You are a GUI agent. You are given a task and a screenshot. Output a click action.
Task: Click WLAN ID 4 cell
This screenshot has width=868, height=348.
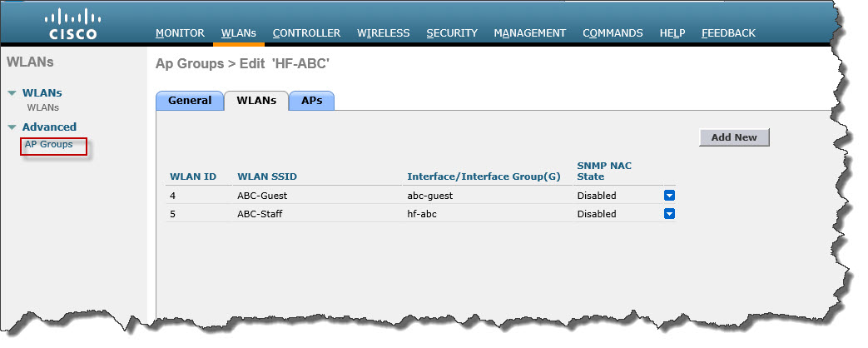tap(173, 196)
